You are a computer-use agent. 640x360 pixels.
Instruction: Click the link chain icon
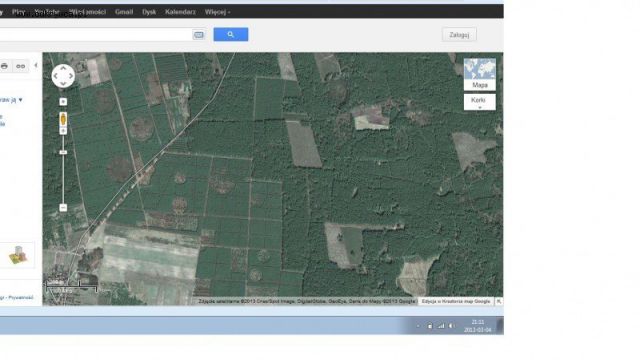(x=20, y=66)
